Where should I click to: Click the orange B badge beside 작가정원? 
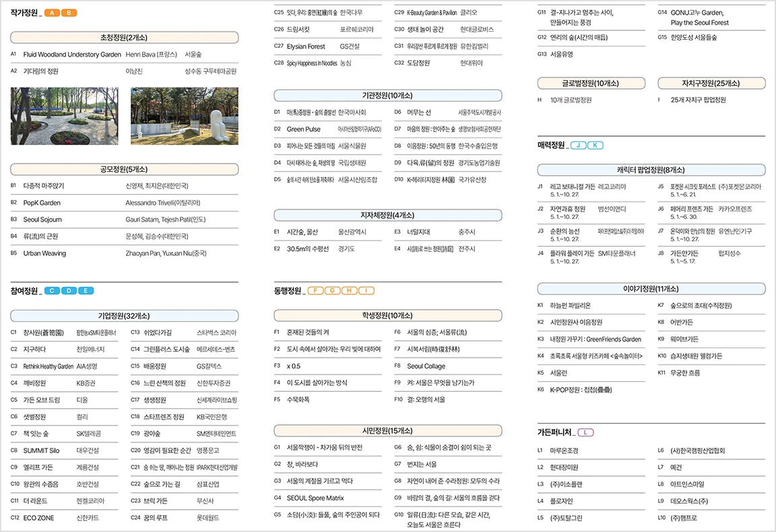click(x=69, y=13)
